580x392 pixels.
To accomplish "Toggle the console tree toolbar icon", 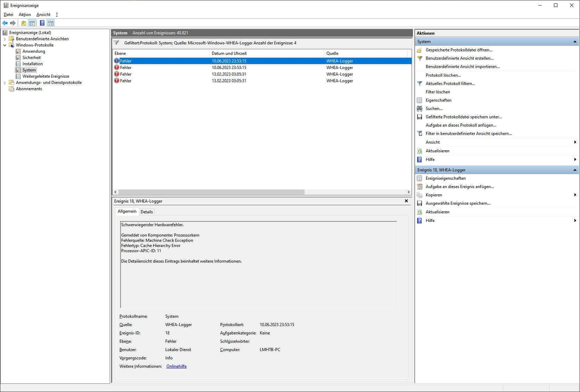I will click(x=32, y=23).
